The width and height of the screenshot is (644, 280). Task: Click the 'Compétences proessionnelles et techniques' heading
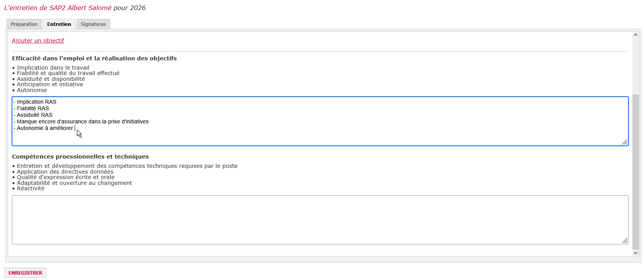pos(80,157)
